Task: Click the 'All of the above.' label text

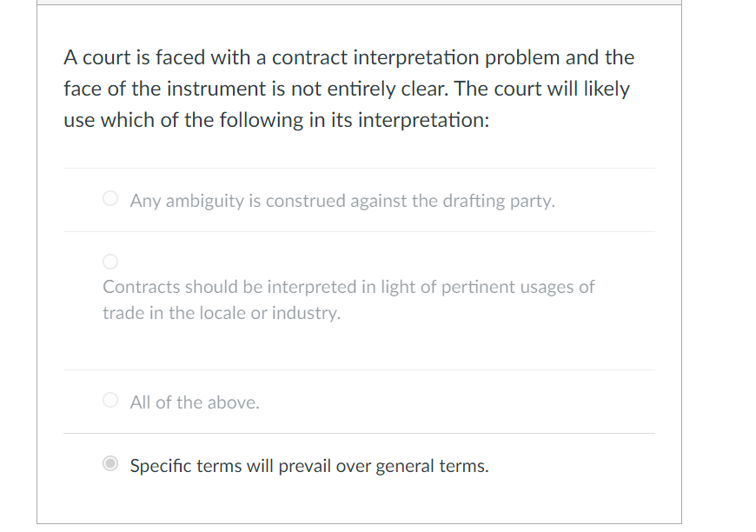Action: [194, 402]
